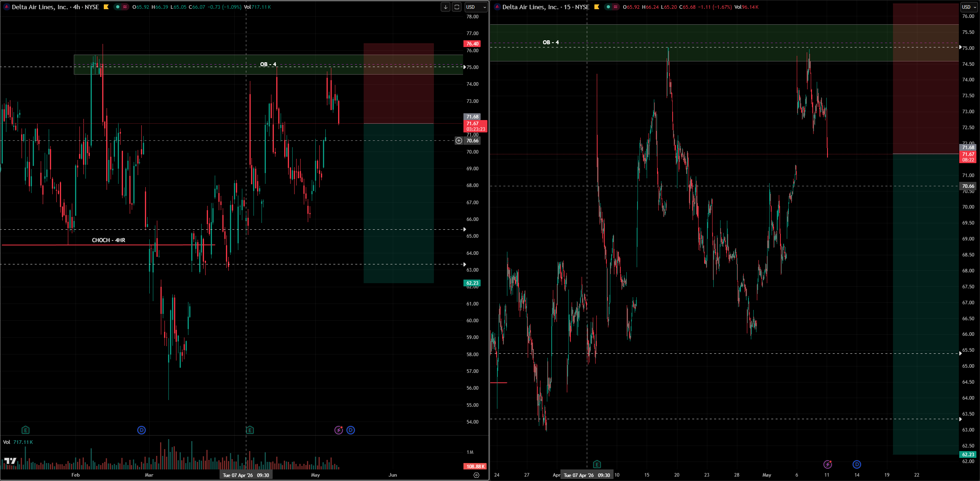Select the Vol 717.11K indicator legend

point(18,442)
